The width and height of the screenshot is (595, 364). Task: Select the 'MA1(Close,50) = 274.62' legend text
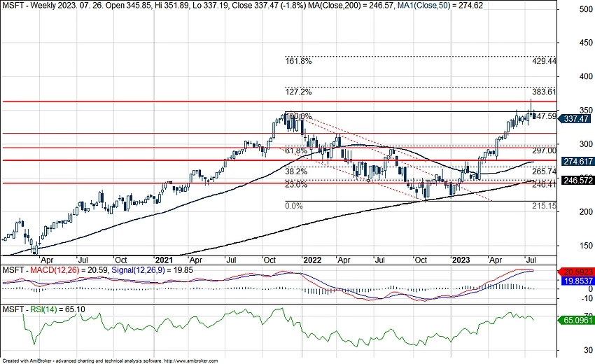[x=440, y=6]
